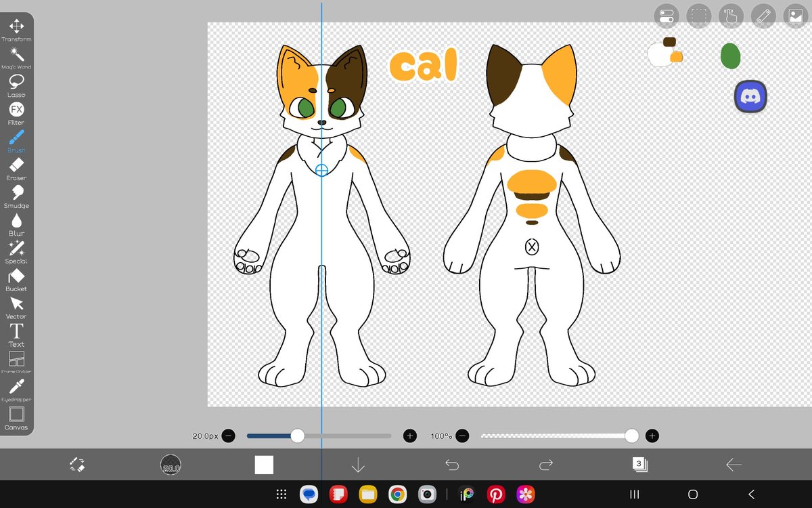Select the Lasso tool

pos(16,85)
